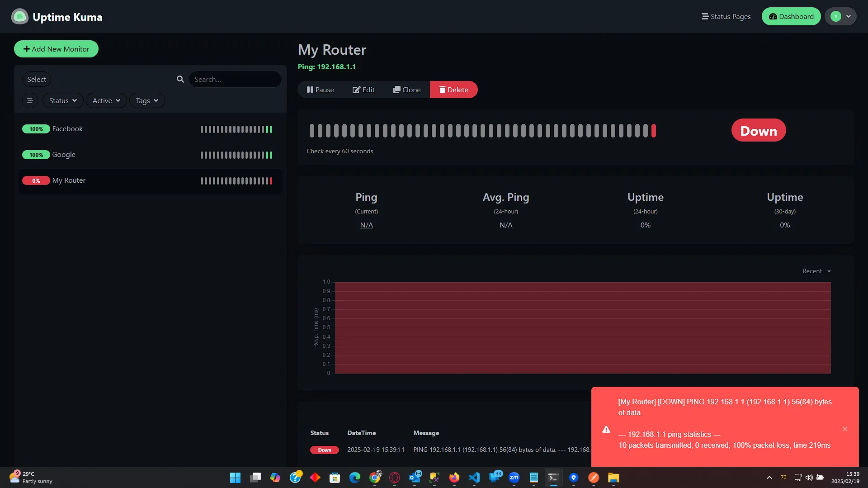Click the volume speaker tray icon

809,478
